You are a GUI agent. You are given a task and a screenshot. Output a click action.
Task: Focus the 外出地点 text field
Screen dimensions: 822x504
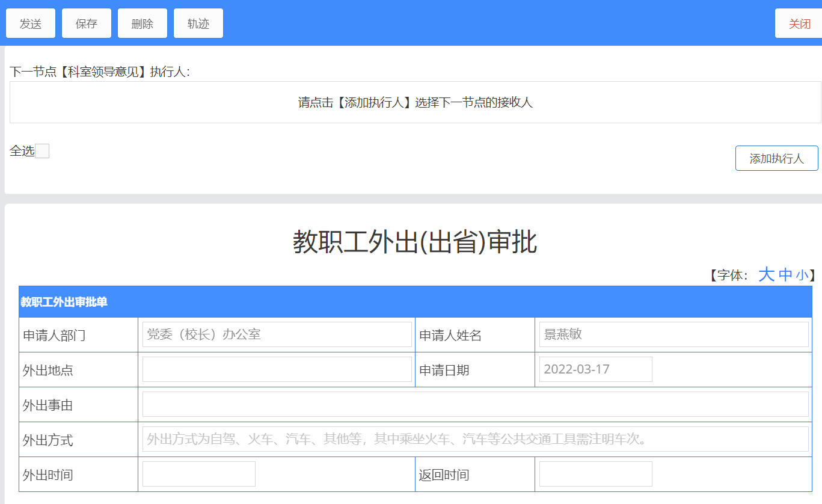[x=277, y=369]
